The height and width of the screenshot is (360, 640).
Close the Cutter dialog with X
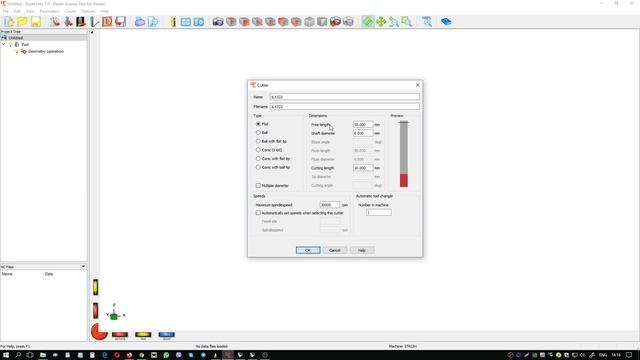[x=417, y=85]
